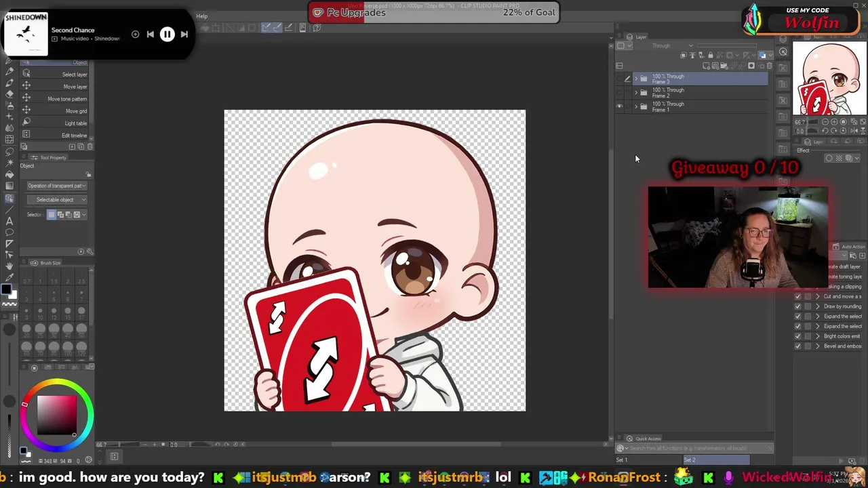
Task: Open the Auto Action set dropdown
Action: 838,255
